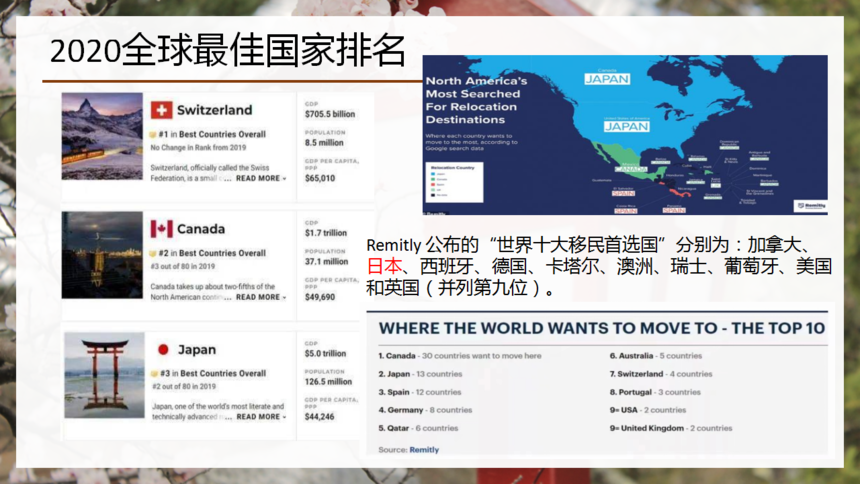Viewport: 860px width, 484px height.
Task: Select "2. Japan - 13 countries" entry
Action: point(420,374)
